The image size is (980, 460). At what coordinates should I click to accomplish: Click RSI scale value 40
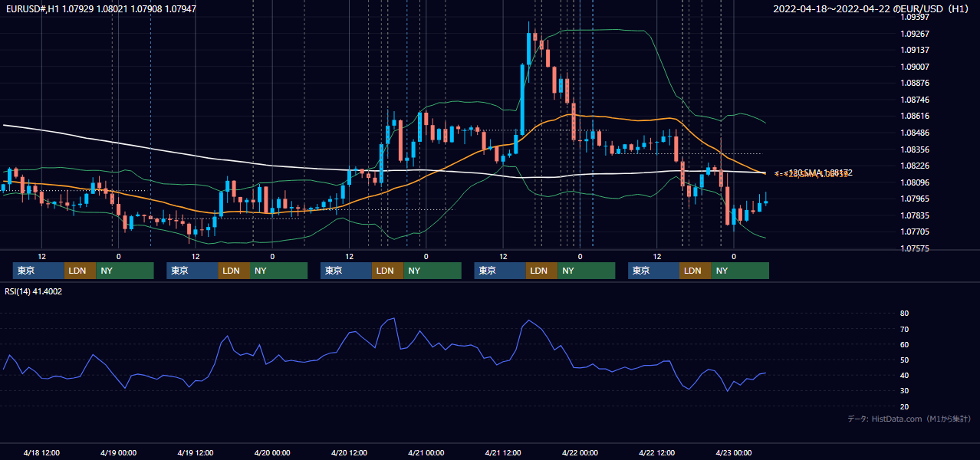(x=905, y=375)
